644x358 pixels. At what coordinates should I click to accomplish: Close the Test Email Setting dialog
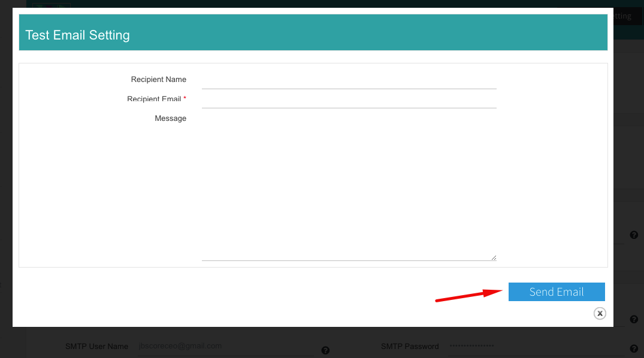coord(600,314)
